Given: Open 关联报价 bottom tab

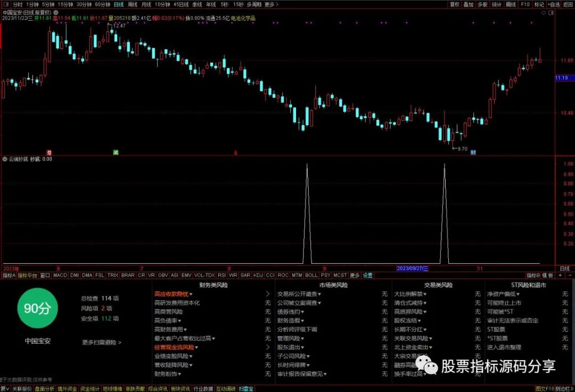Looking at the screenshot, I should point(22,389).
